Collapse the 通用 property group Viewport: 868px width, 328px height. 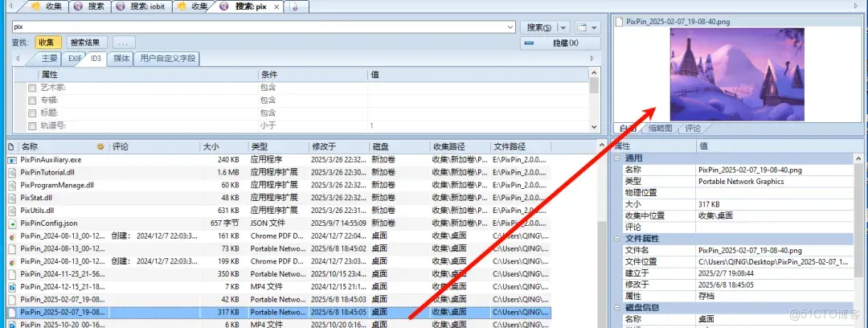tap(618, 158)
